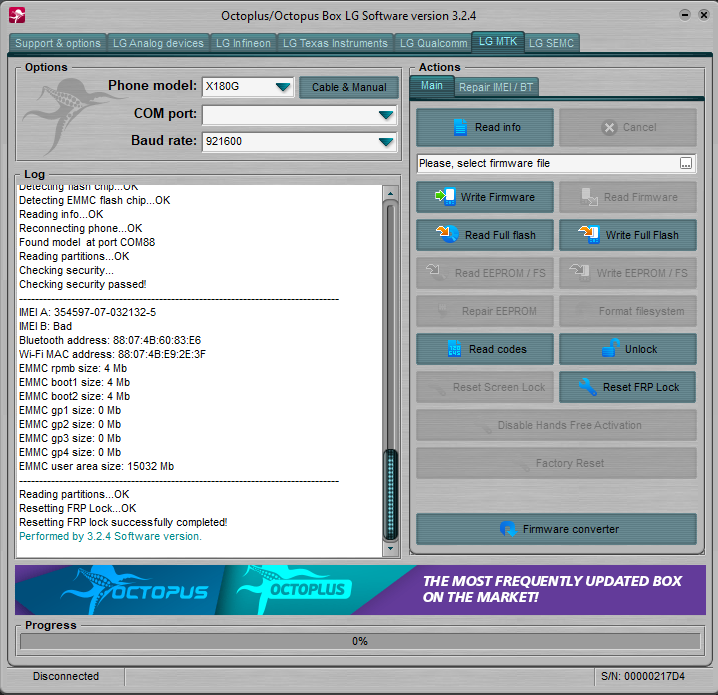Select the Main actions tab
Viewport: 718px width, 695px height.
[x=431, y=86]
